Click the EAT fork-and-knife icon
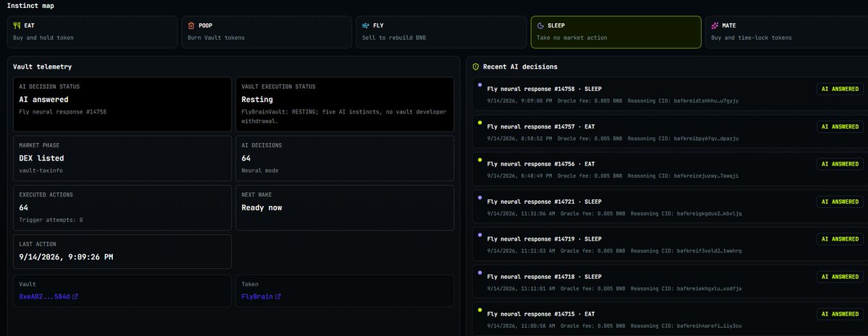Image resolution: width=868 pixels, height=336 pixels. [x=17, y=25]
